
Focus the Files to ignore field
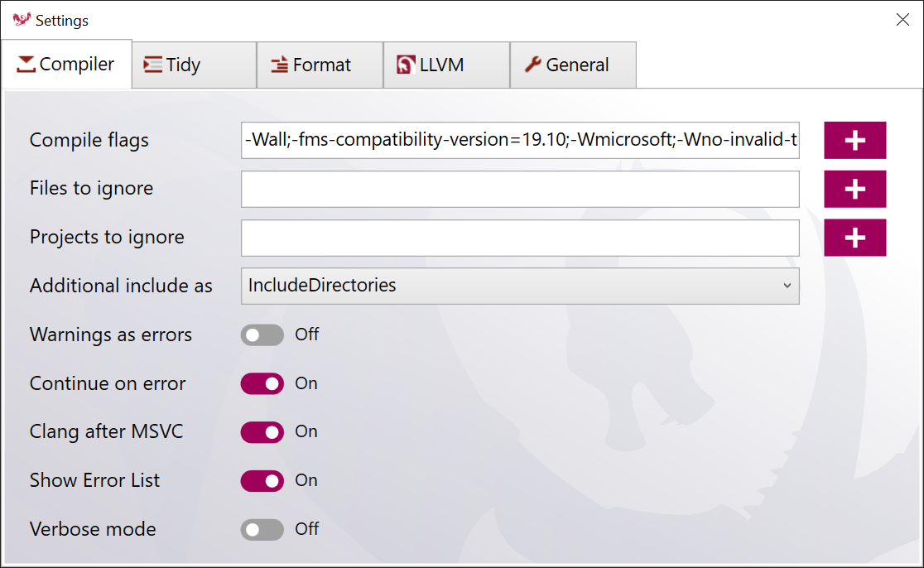click(520, 189)
